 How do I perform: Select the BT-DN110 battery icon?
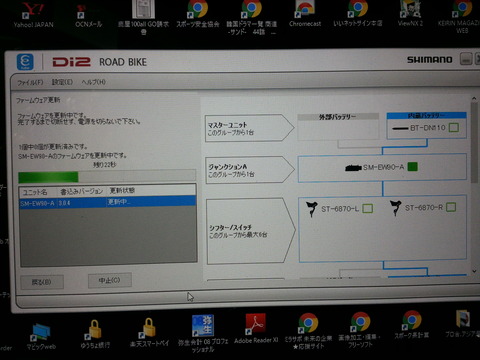click(x=400, y=128)
